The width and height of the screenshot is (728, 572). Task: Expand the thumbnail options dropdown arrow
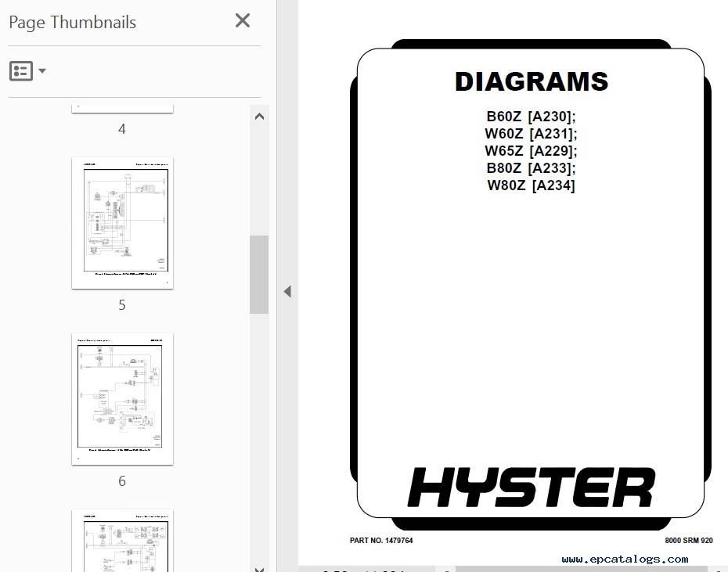tap(42, 71)
